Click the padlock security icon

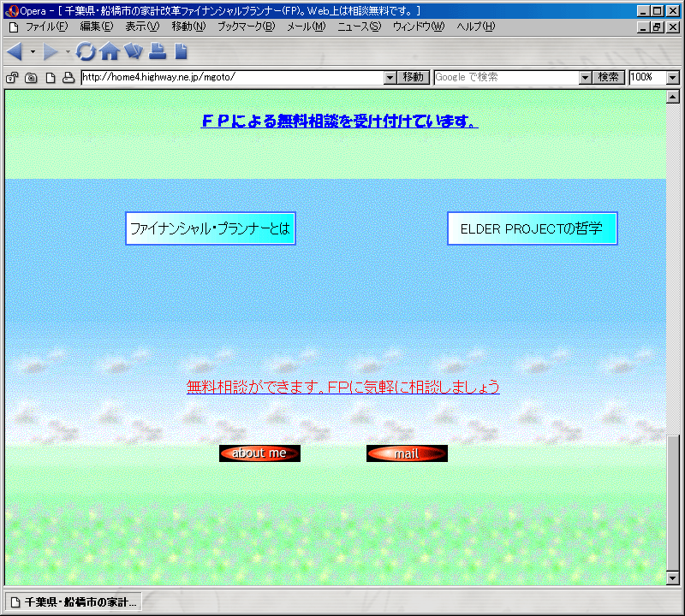point(12,78)
